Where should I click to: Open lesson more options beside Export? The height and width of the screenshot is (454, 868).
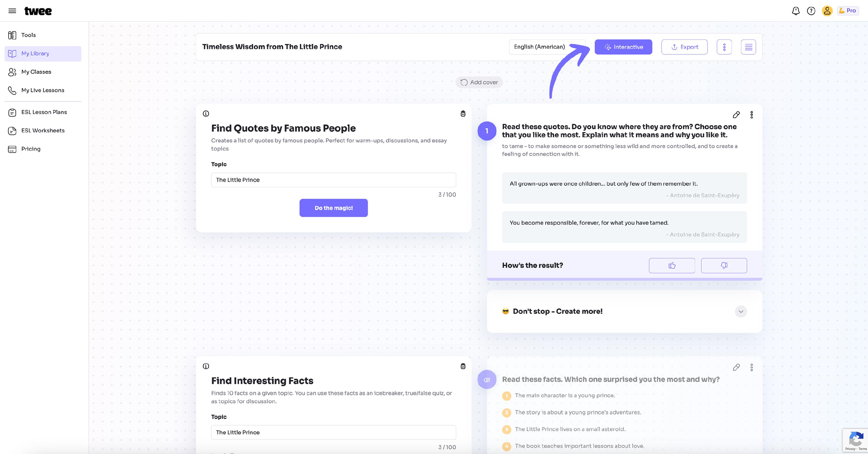(724, 47)
